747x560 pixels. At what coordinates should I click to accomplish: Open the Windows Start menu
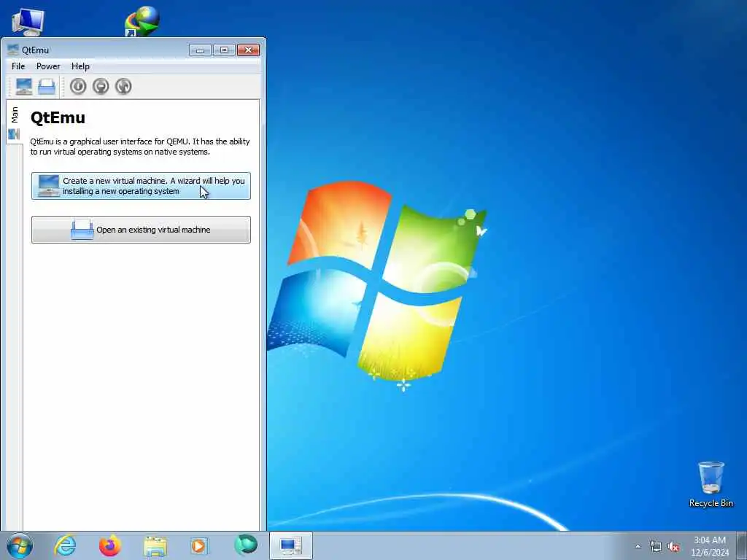20,545
